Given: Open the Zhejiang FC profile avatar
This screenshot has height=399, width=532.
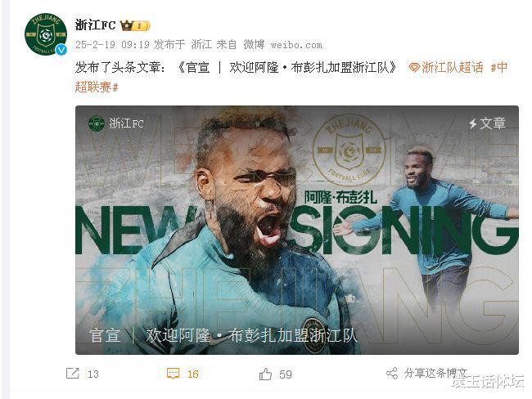Looking at the screenshot, I should coord(46,34).
